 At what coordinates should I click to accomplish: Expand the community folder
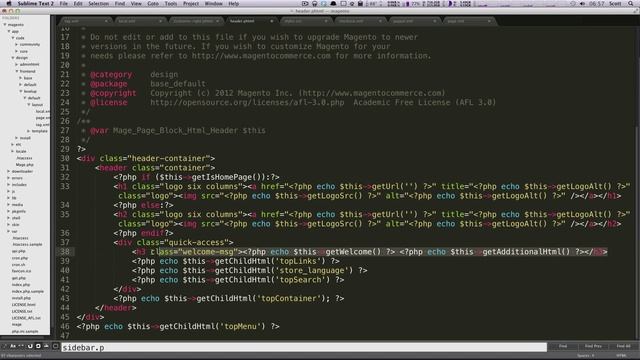(17, 44)
